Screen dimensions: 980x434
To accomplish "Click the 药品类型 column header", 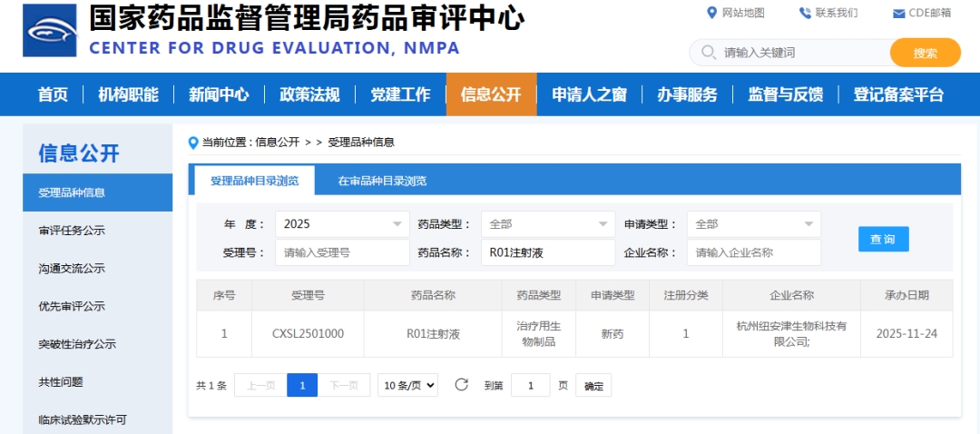I will pyautogui.click(x=539, y=295).
